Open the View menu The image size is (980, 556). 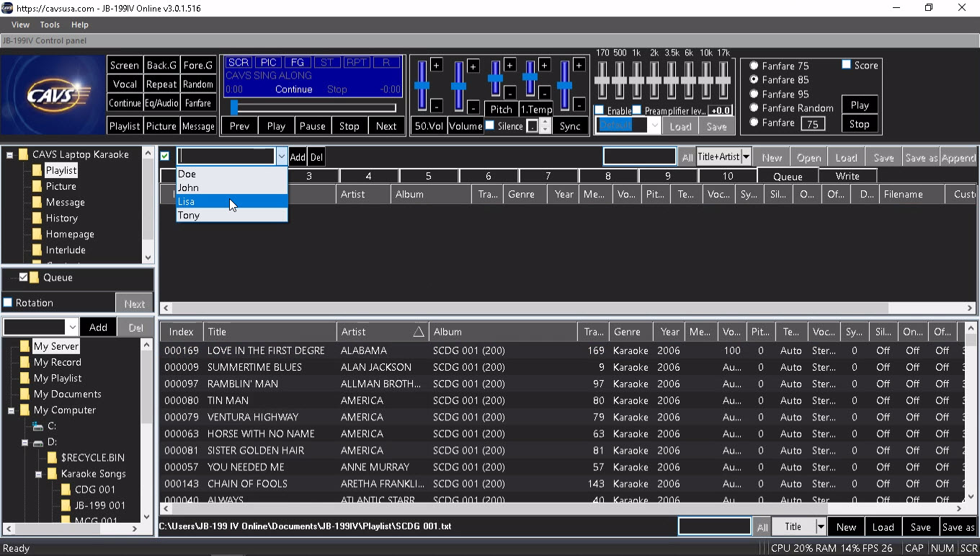tap(20, 25)
